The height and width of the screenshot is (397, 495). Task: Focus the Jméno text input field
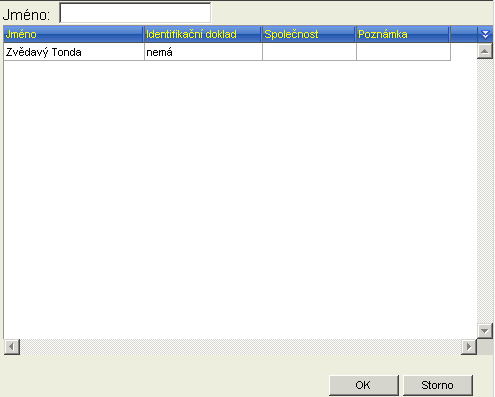pyautogui.click(x=135, y=13)
